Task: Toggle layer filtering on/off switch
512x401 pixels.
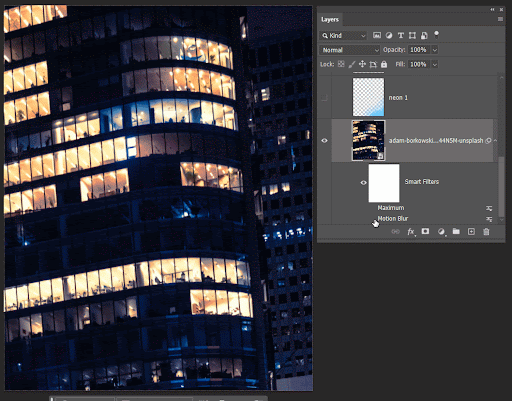Action: pos(436,35)
